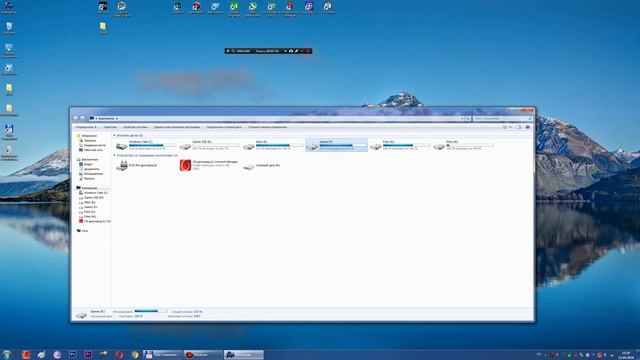
Task: Open Избранное (Favorites) in the navigation pane
Action: (x=89, y=136)
